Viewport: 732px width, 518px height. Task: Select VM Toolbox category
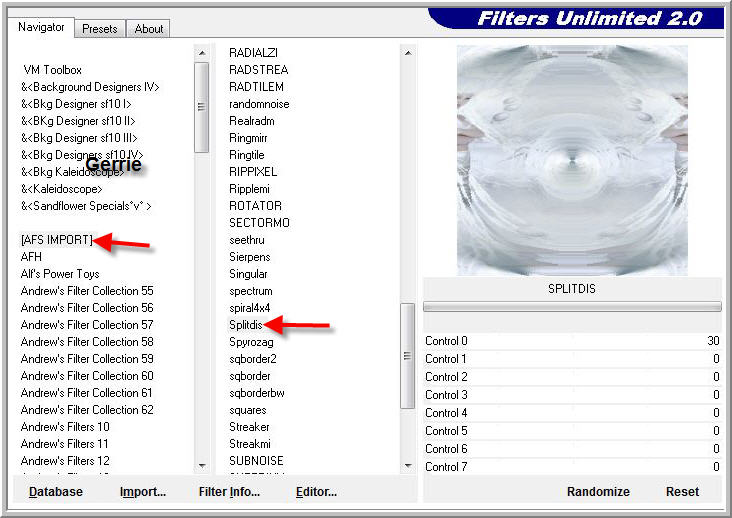pos(52,70)
